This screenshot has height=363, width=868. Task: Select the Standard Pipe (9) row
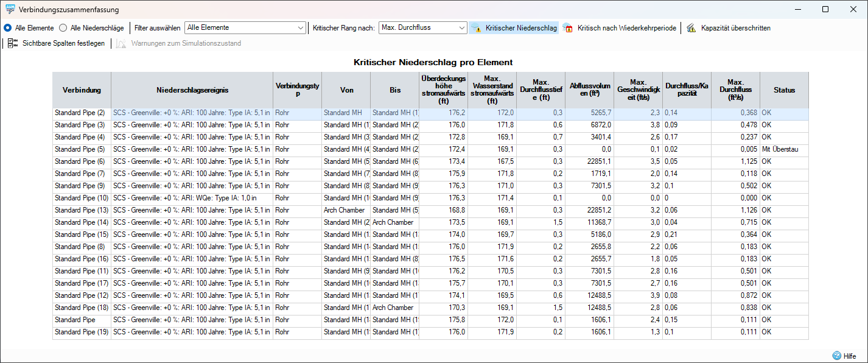(431, 186)
